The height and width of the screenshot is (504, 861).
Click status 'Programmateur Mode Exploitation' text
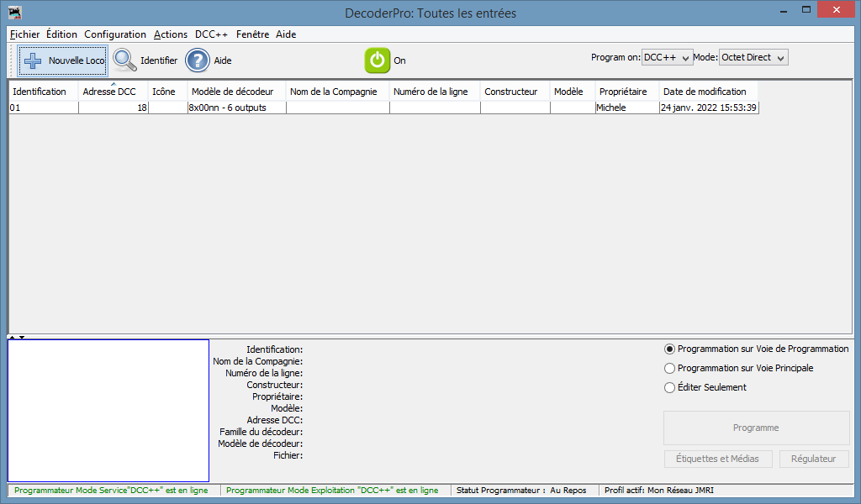point(332,491)
